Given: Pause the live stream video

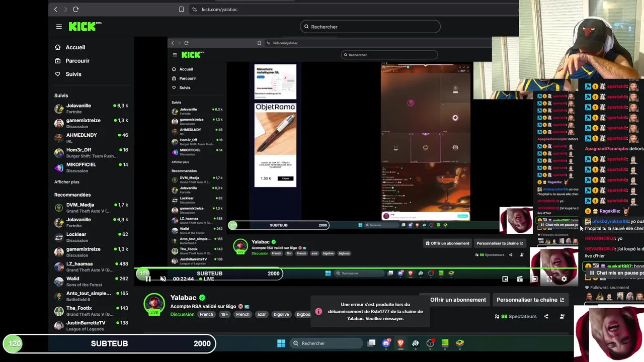Looking at the screenshot, I should (x=148, y=279).
